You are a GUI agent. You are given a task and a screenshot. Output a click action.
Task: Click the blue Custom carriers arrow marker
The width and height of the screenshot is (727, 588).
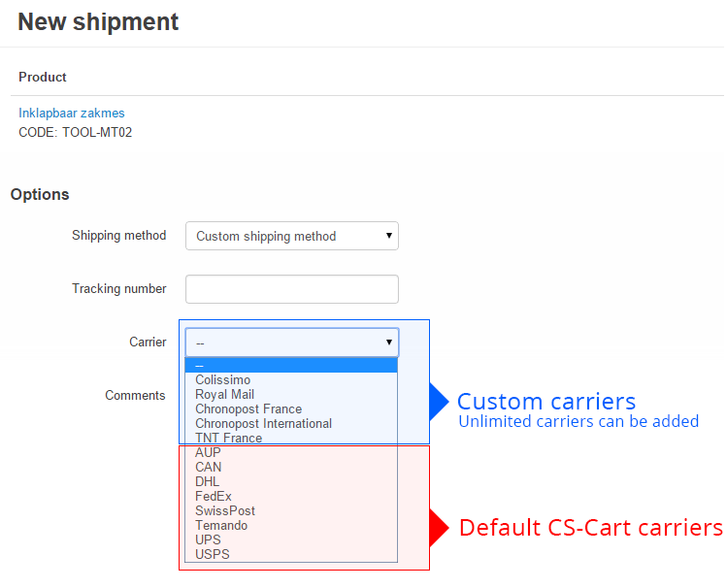438,402
